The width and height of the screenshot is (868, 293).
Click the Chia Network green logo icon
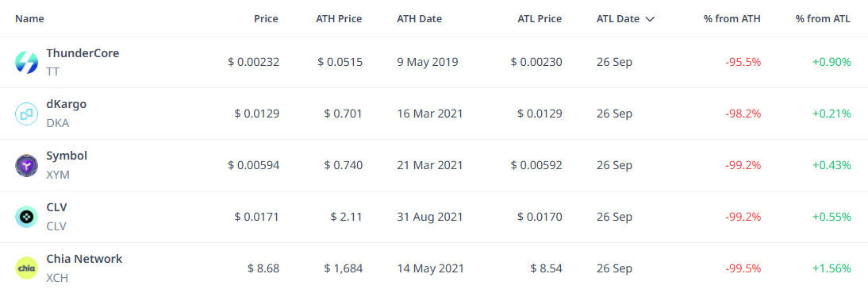click(26, 268)
